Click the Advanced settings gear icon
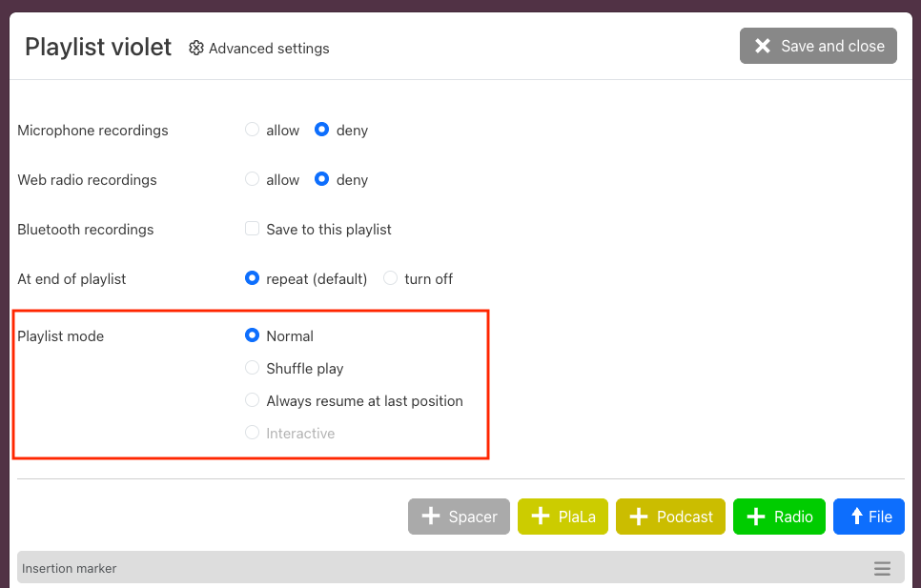 click(x=196, y=48)
